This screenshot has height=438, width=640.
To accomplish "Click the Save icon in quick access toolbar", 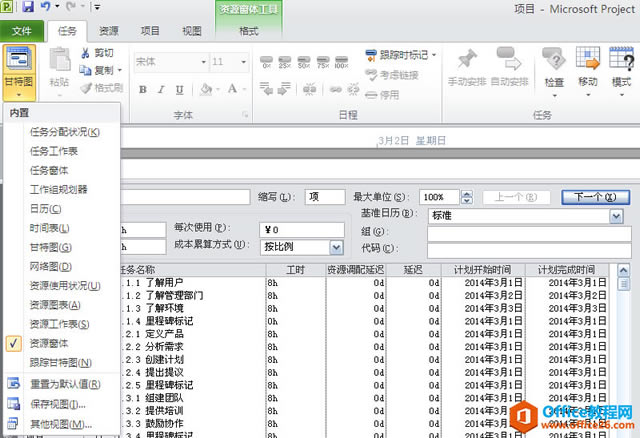I will click(28, 7).
